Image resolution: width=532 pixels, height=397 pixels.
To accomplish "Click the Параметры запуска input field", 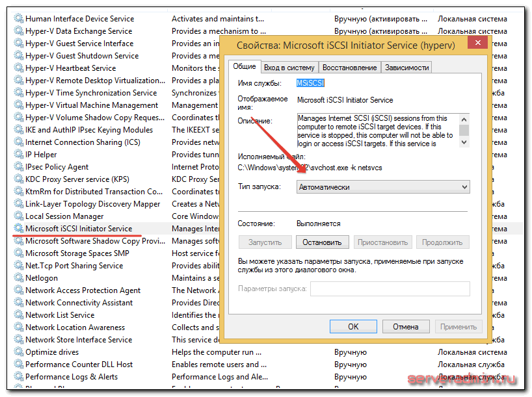I will pos(390,288).
